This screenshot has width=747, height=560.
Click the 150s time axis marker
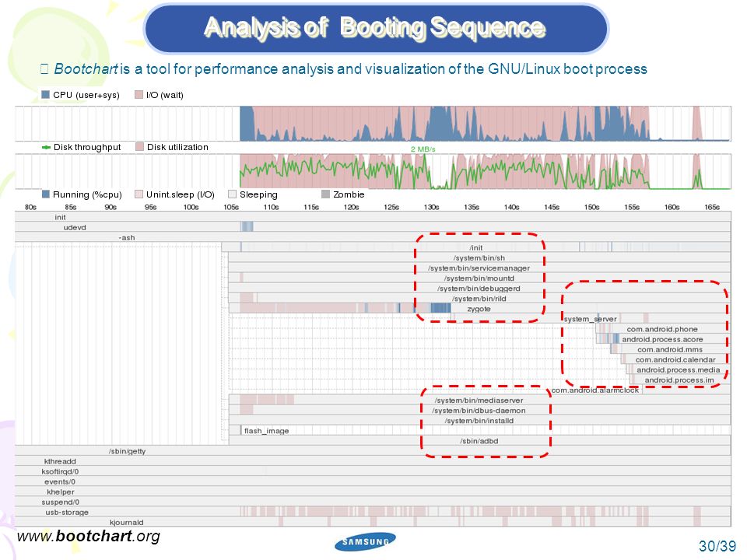pyautogui.click(x=591, y=207)
